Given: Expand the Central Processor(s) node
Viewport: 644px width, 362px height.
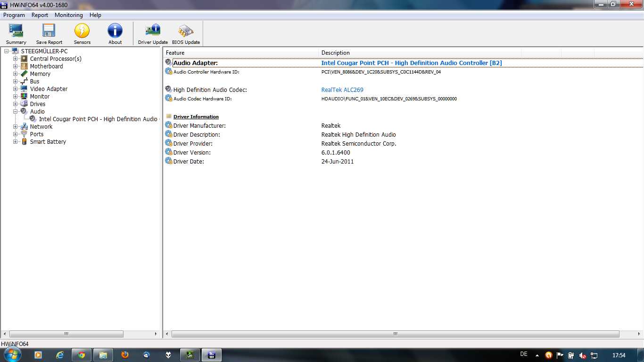Looking at the screenshot, I should click(15, 58).
